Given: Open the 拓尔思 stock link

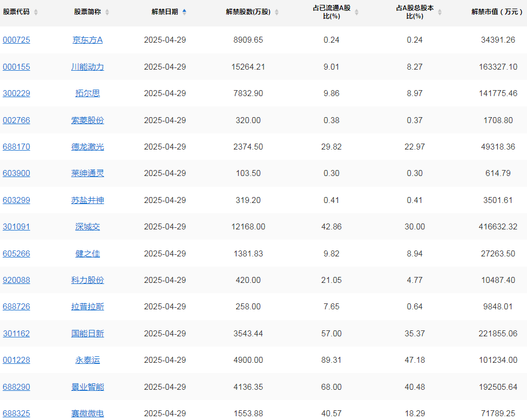Looking at the screenshot, I should click(87, 93).
